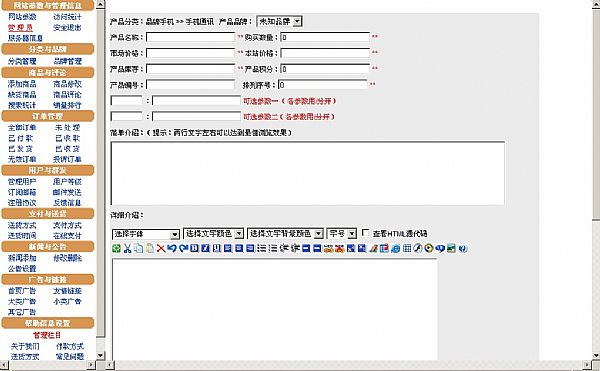Screen dimensions: 600x371
Task: Click the insert table grid icon
Action: (407, 248)
